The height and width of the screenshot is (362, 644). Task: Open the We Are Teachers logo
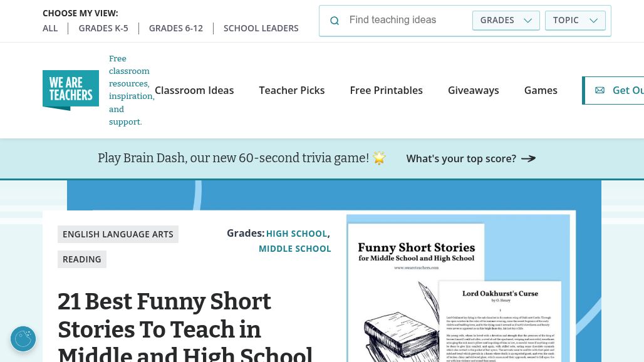click(71, 90)
